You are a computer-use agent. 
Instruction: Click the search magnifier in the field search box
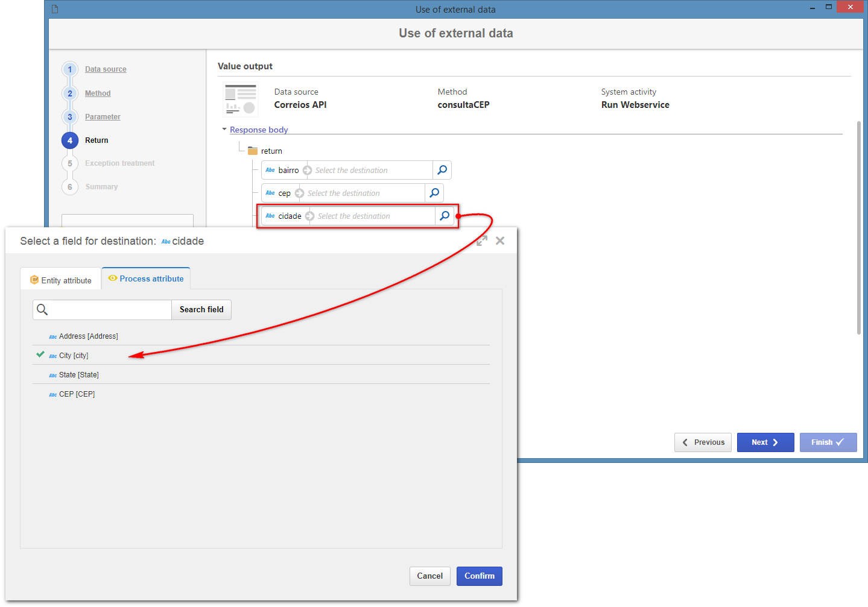[x=42, y=310]
